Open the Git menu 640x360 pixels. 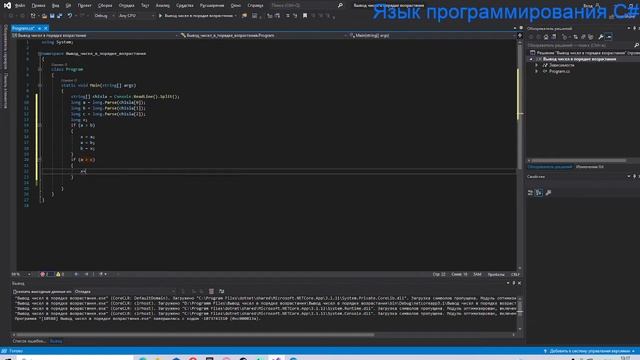click(68, 6)
